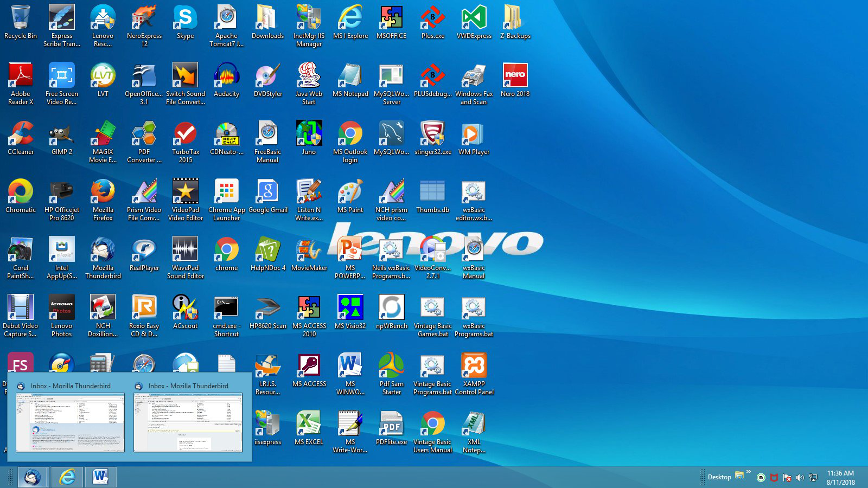Viewport: 868px width, 488px height.
Task: Open Windows Fax and Scan icon
Action: point(474,84)
